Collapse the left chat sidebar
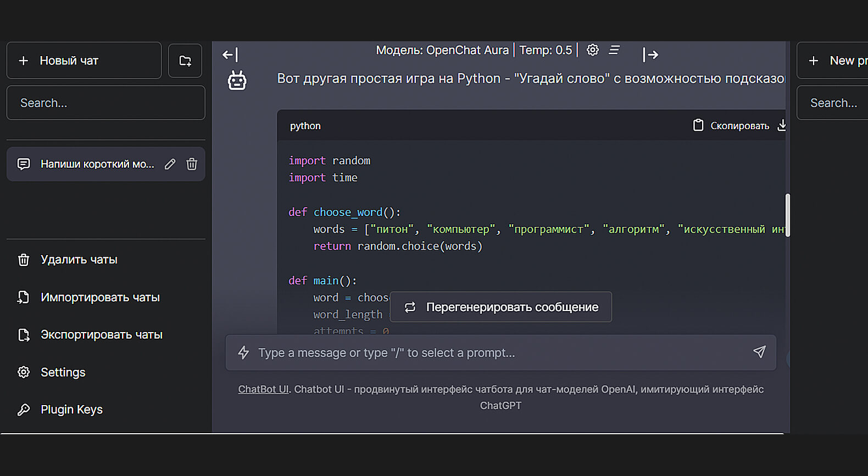868x476 pixels. point(230,54)
